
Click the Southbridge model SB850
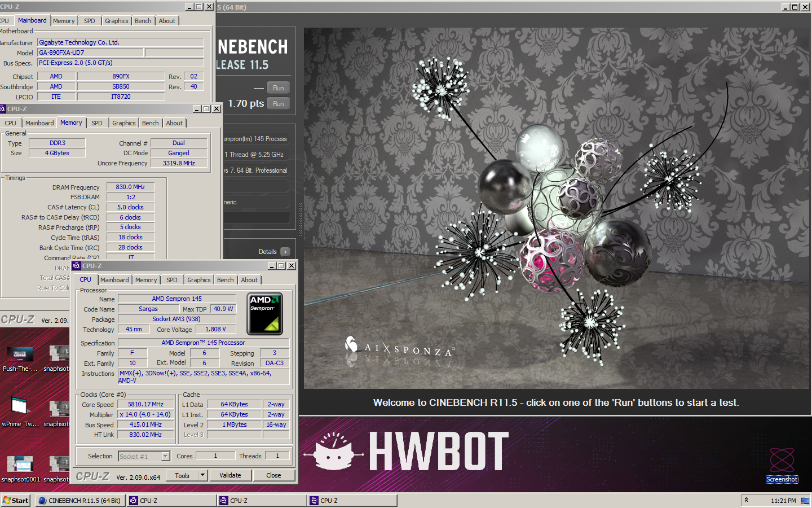(x=121, y=86)
